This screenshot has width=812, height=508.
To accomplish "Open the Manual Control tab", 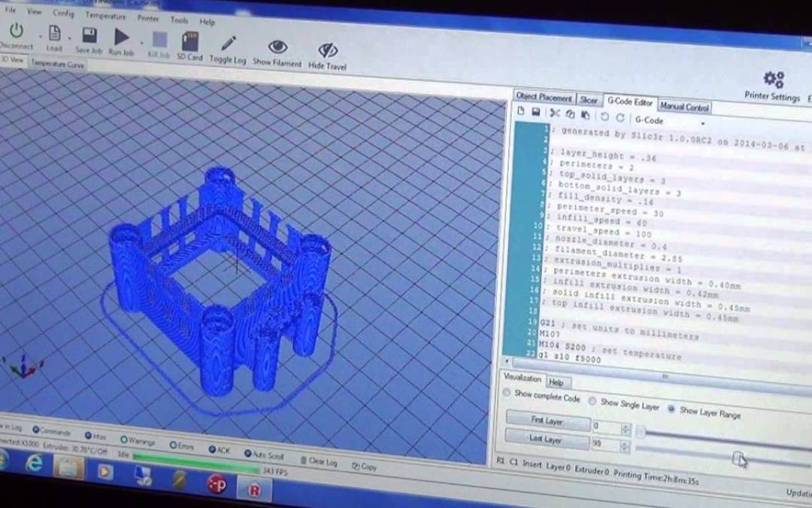I will pos(684,106).
